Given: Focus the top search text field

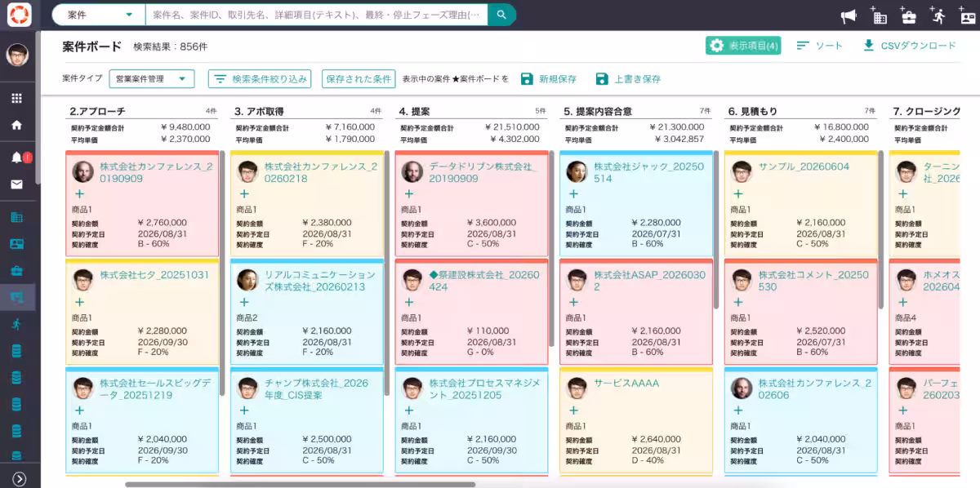Looking at the screenshot, I should click(316, 15).
